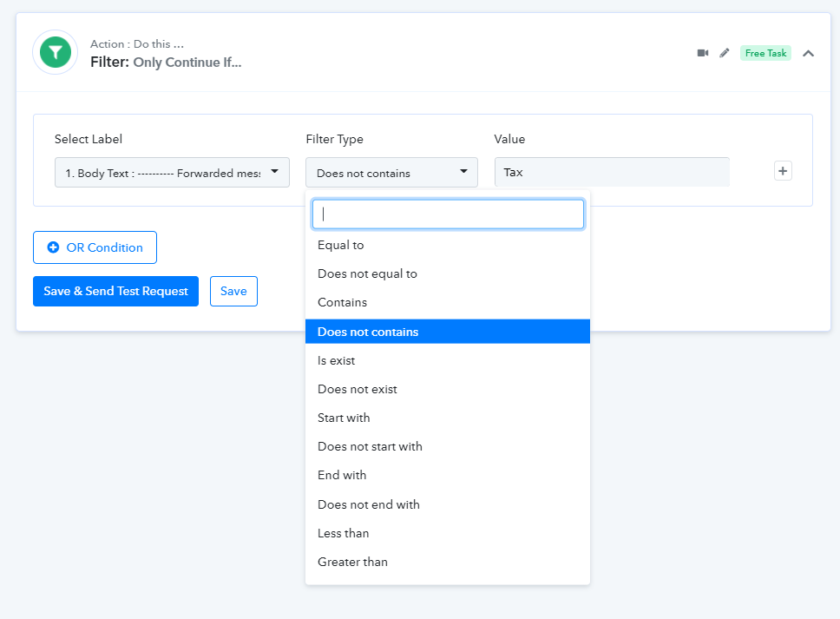Choose the Start with option

[447, 418]
